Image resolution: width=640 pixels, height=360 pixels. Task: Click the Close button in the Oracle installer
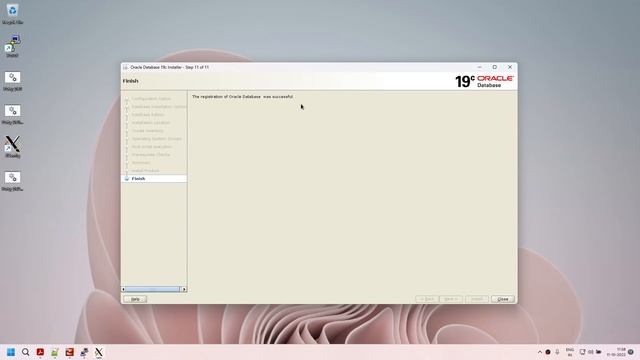coord(503,299)
